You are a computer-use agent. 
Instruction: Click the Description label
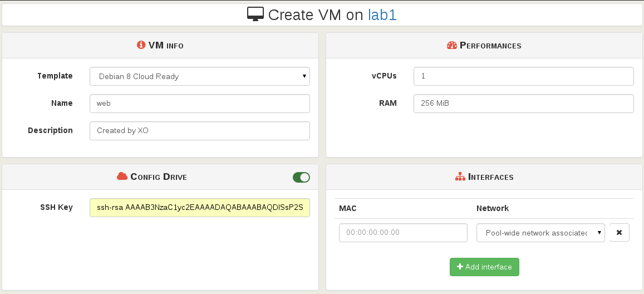[50, 131]
